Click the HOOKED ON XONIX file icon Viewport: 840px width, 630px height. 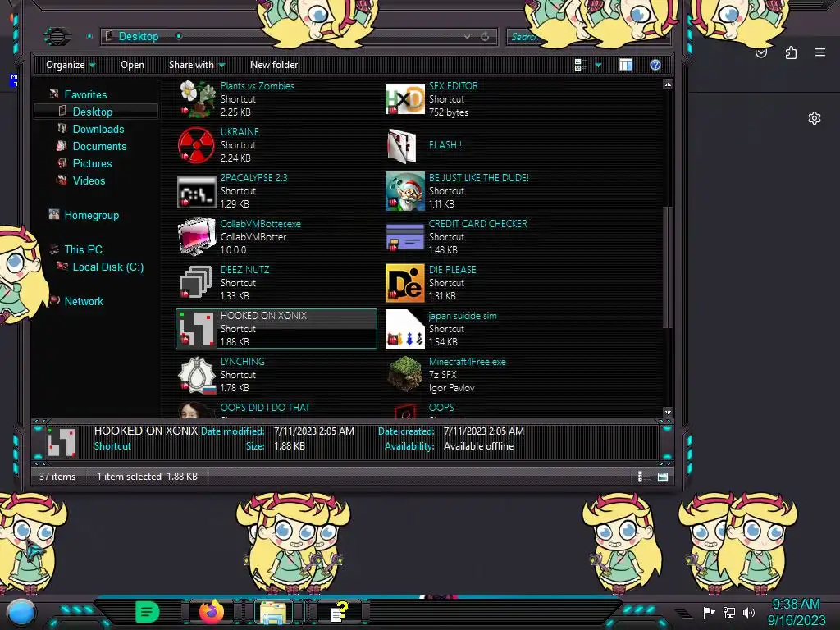197,328
